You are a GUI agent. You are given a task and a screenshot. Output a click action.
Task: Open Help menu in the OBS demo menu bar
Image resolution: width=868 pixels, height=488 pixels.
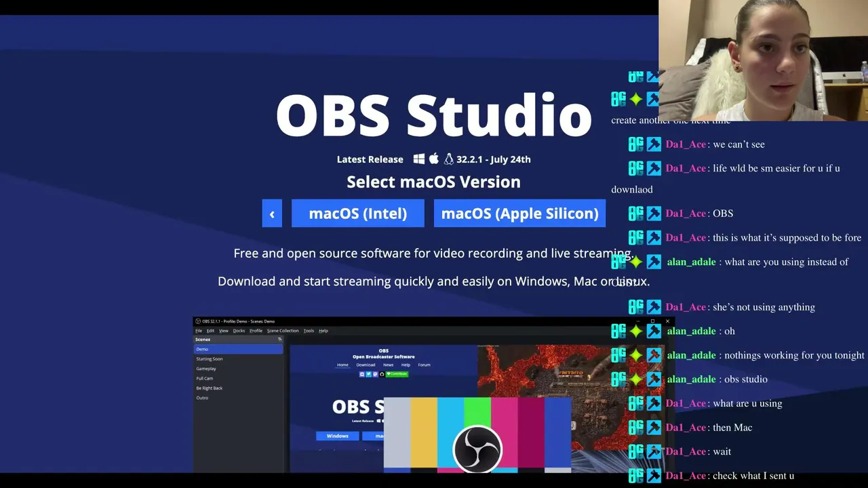[323, 331]
